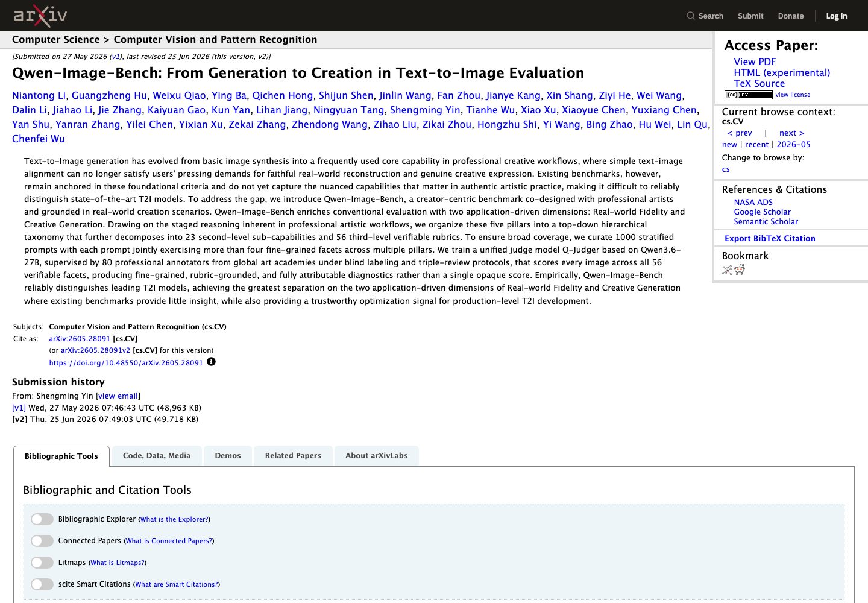The width and height of the screenshot is (868, 603).
Task: Toggle Bibliographic Explorer switch
Action: pos(42,519)
